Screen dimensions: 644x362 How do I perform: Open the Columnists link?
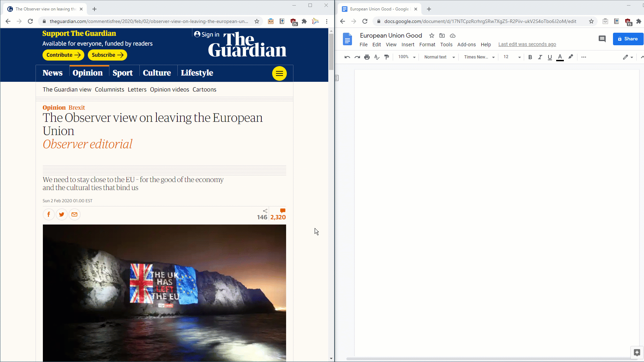click(109, 89)
